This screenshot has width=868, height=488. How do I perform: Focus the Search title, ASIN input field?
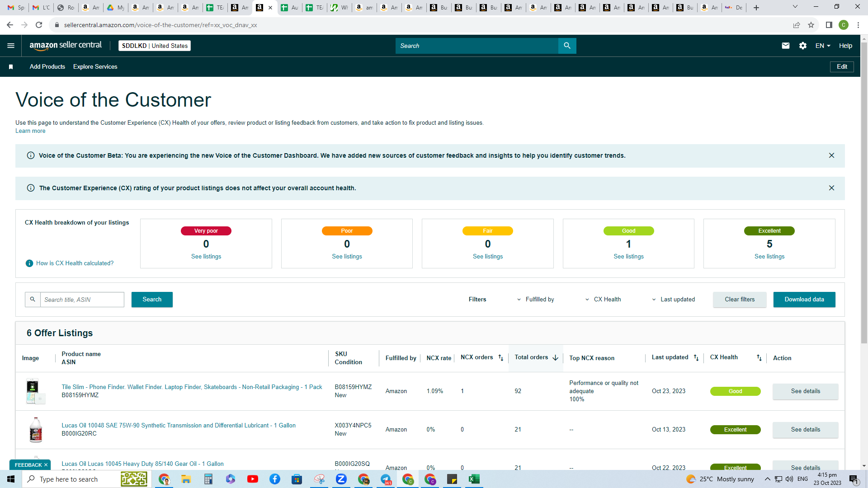coord(82,300)
